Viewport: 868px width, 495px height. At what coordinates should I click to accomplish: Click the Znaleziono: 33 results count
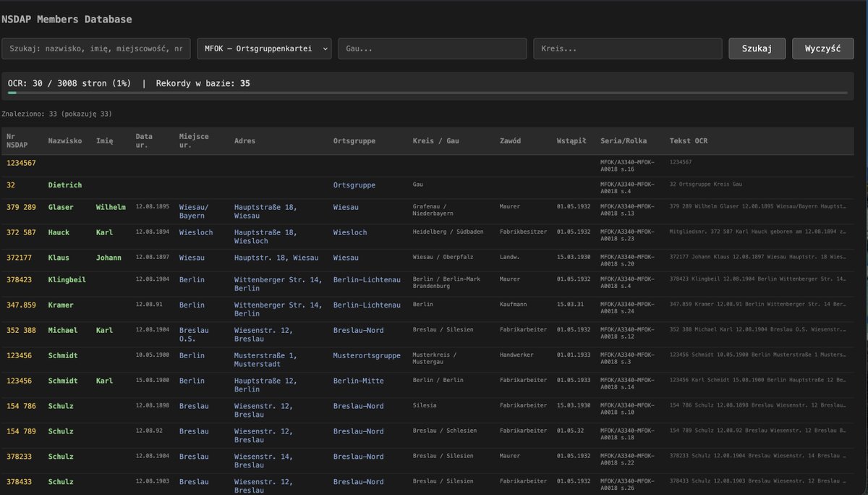coord(57,114)
